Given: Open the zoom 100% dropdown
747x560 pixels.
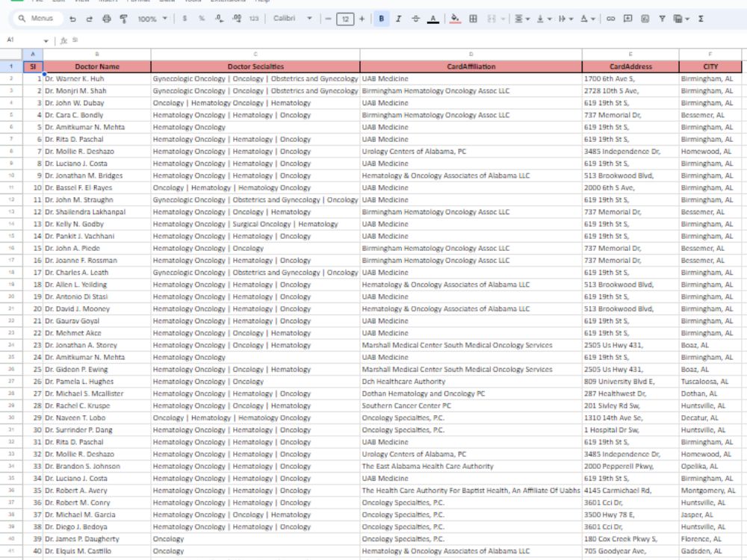Looking at the screenshot, I should pos(152,19).
